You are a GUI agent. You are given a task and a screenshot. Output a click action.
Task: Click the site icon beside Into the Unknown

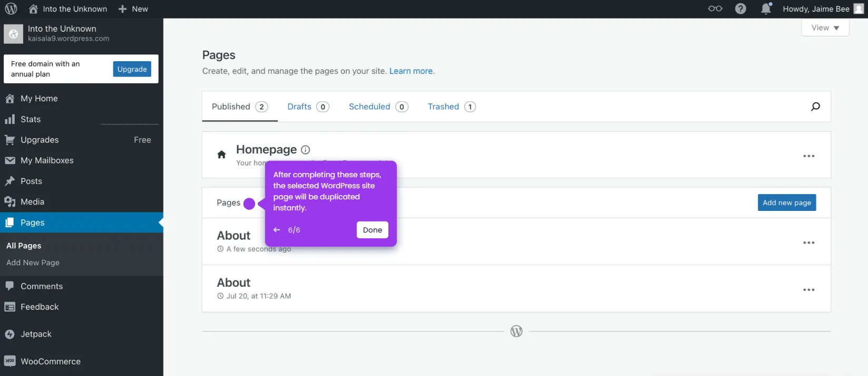[x=13, y=34]
